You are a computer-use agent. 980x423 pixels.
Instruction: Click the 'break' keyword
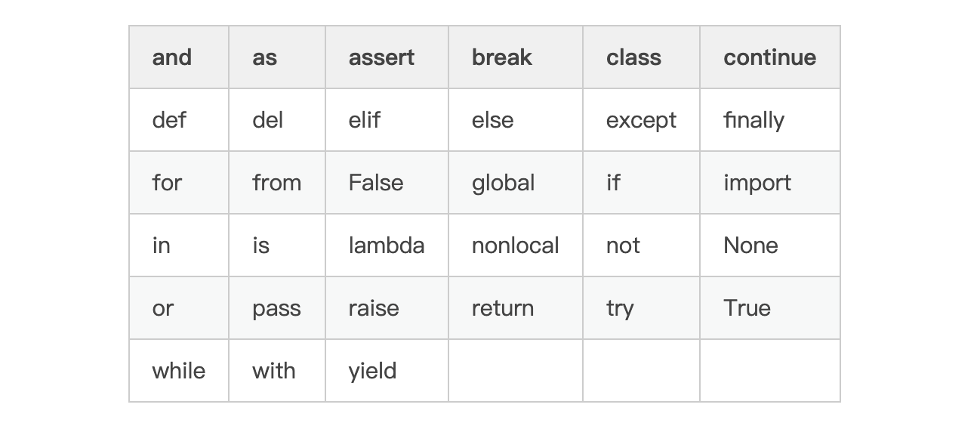[501, 57]
